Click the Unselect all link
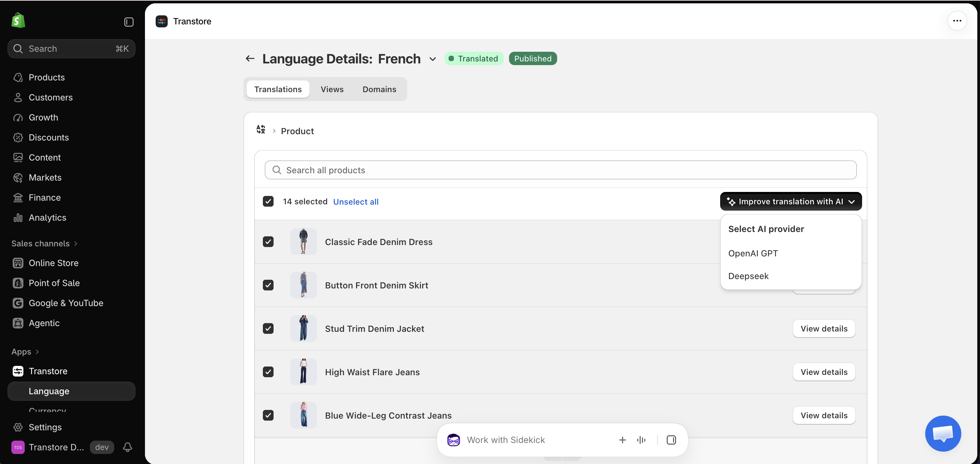Viewport: 980px width, 464px height. click(356, 202)
